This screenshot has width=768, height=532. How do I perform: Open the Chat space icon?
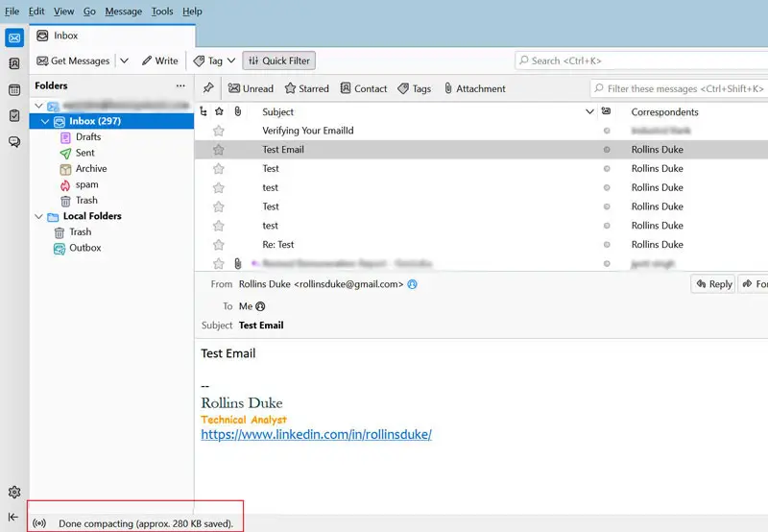14,142
